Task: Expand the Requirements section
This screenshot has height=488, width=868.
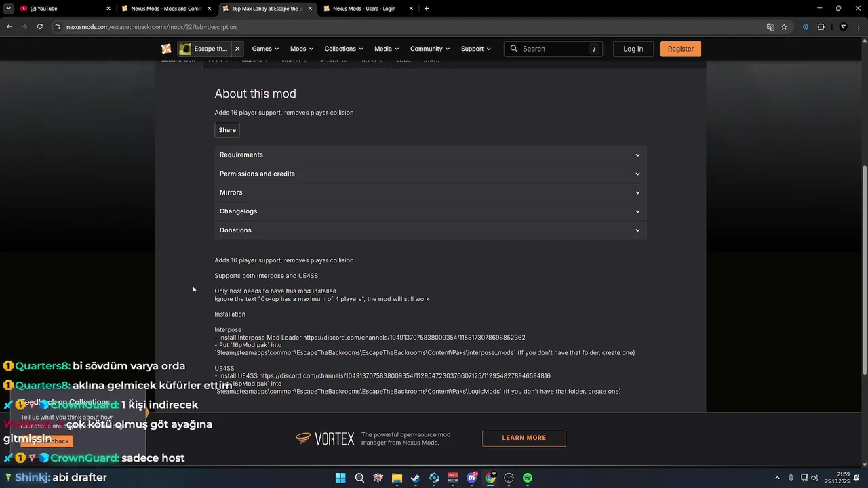Action: coord(431,155)
